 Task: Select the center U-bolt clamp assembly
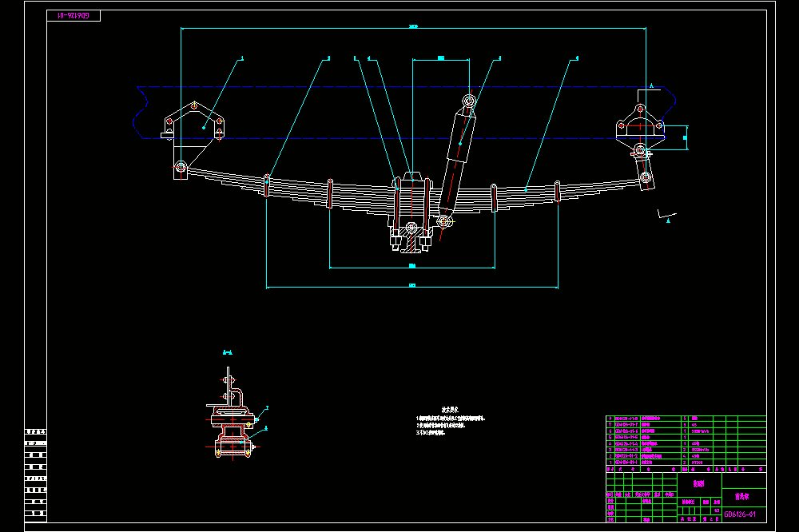(x=411, y=212)
